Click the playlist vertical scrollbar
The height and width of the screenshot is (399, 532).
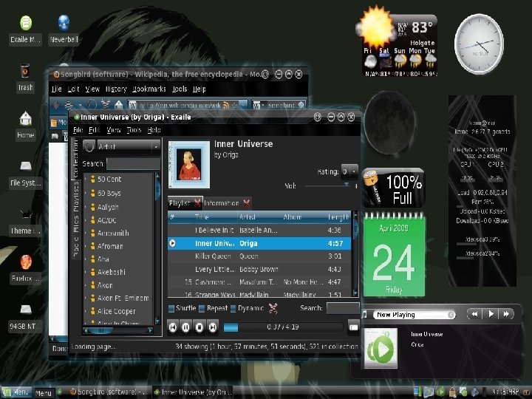[x=355, y=253]
